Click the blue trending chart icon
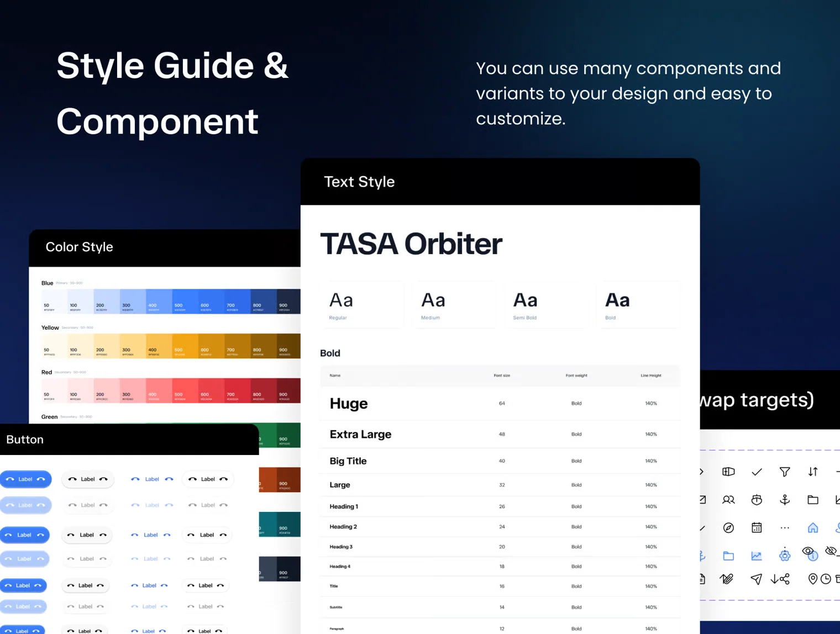 click(x=757, y=556)
